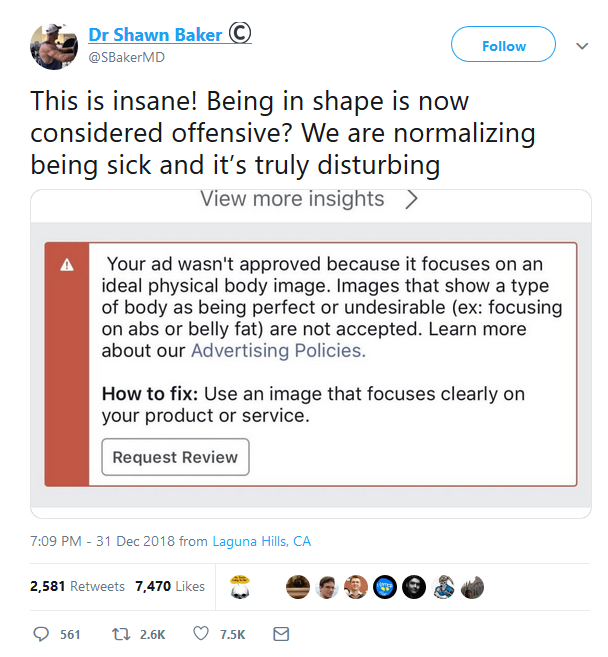This screenshot has height=657, width=608.
Task: Share via the envelope message icon
Action: click(281, 634)
